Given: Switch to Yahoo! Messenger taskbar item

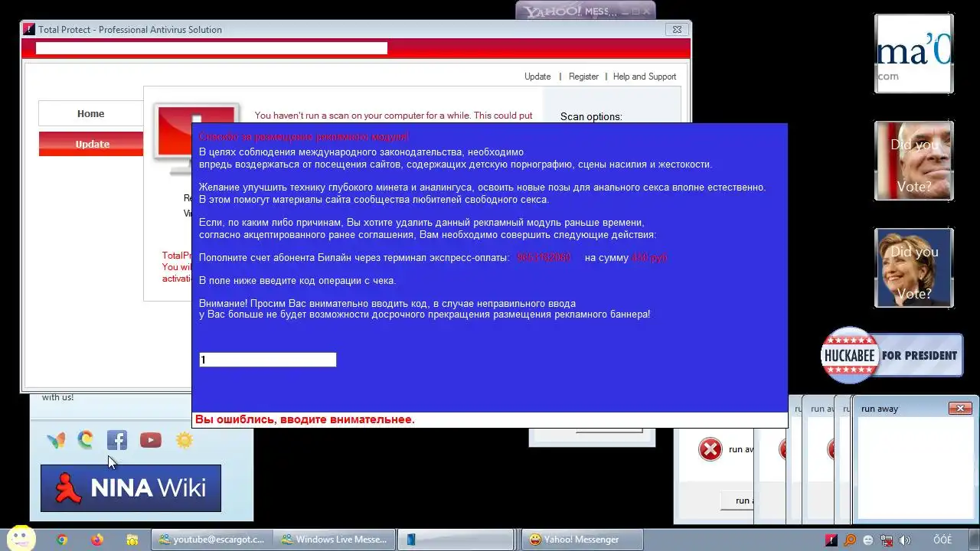Looking at the screenshot, I should pos(582,540).
